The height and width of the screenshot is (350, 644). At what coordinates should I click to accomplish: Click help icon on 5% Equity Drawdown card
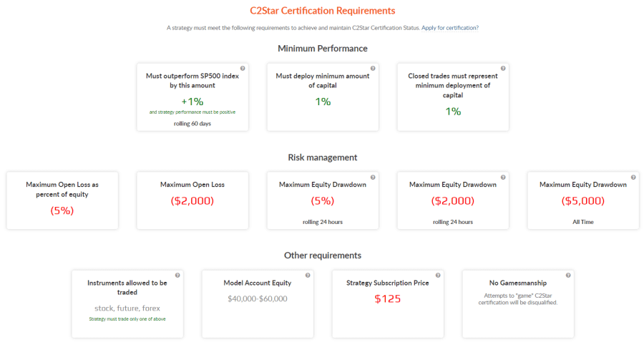[x=373, y=177]
